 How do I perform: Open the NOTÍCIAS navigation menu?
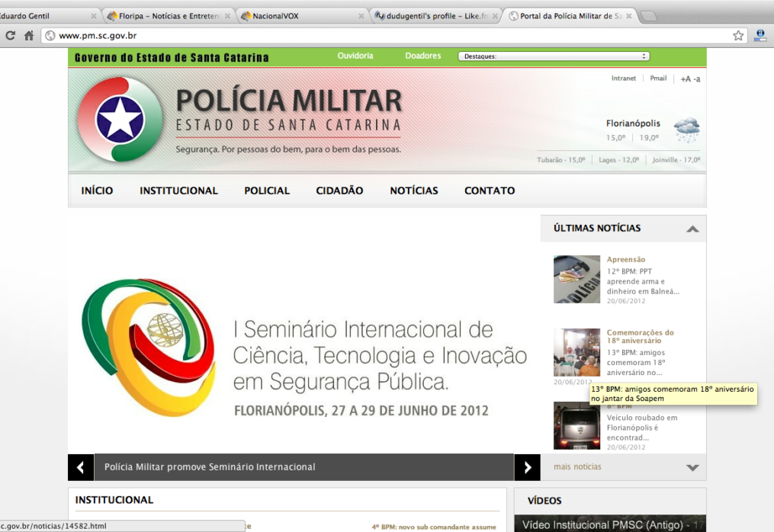[413, 191]
